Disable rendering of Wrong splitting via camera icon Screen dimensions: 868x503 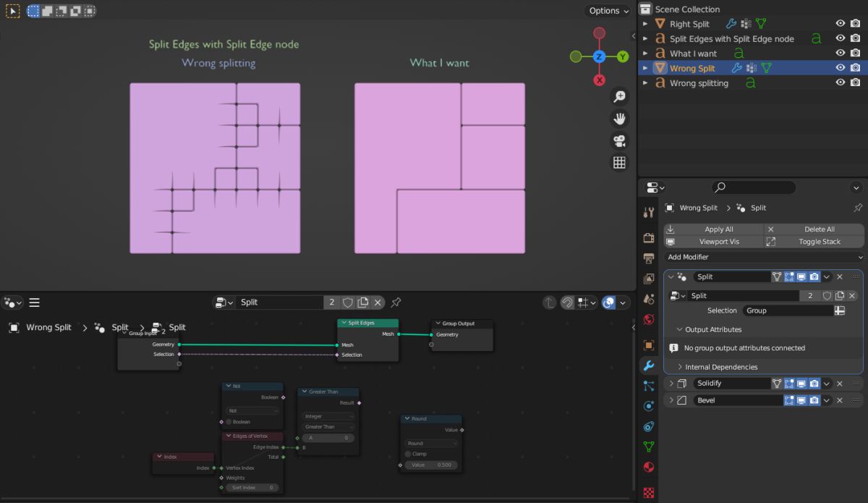[856, 83]
